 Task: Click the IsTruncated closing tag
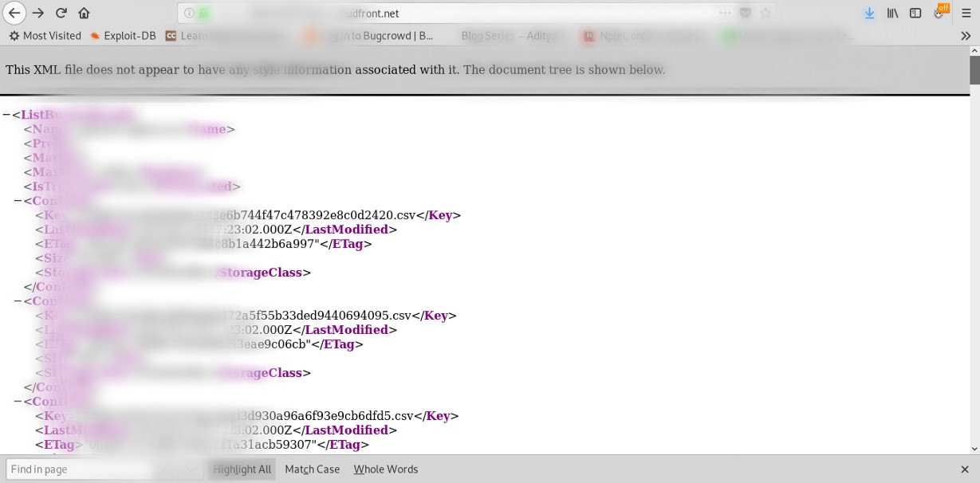coord(198,187)
